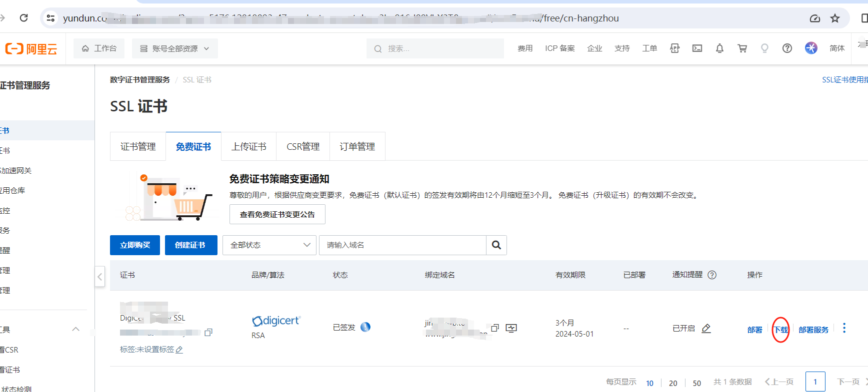Click the lightbulb suggestions icon
Viewport: 868px width, 392px height.
(764, 48)
